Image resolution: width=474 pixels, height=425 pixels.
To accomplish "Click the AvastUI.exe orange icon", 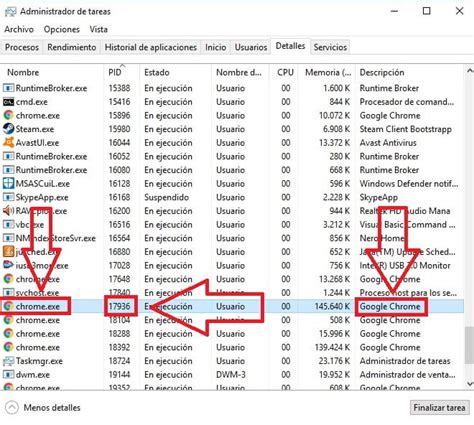I will pyautogui.click(x=8, y=143).
